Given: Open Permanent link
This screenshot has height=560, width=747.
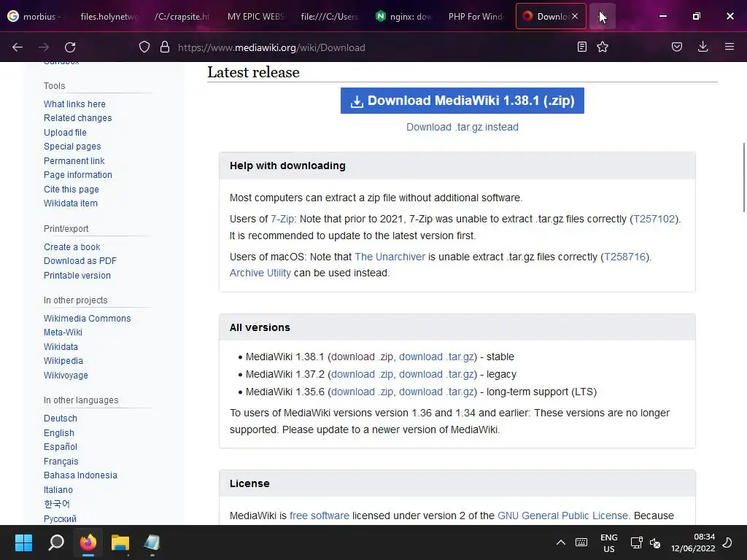Looking at the screenshot, I should [x=74, y=161].
